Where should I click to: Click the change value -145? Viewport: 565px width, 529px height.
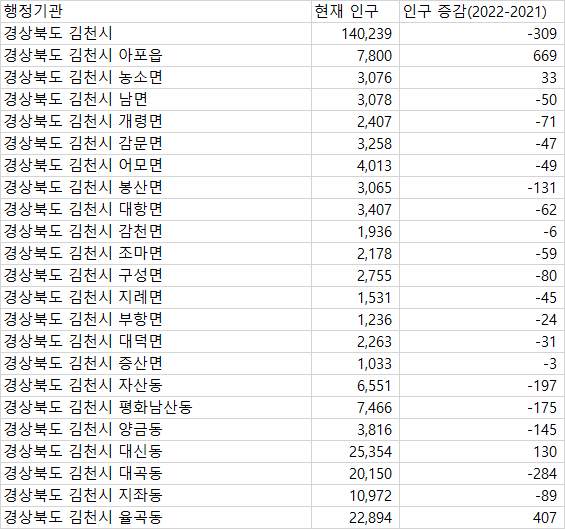[542, 430]
